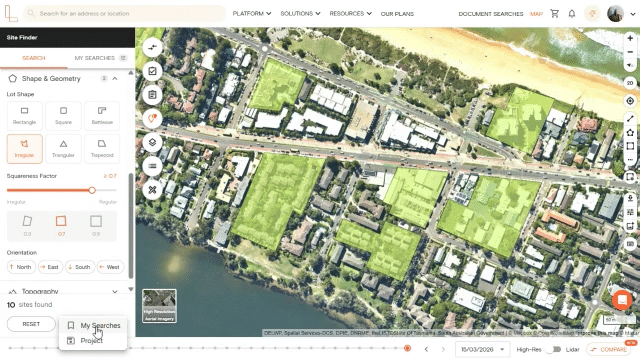Image resolution: width=640 pixels, height=360 pixels.
Task: Click the address search field
Action: pos(124,13)
